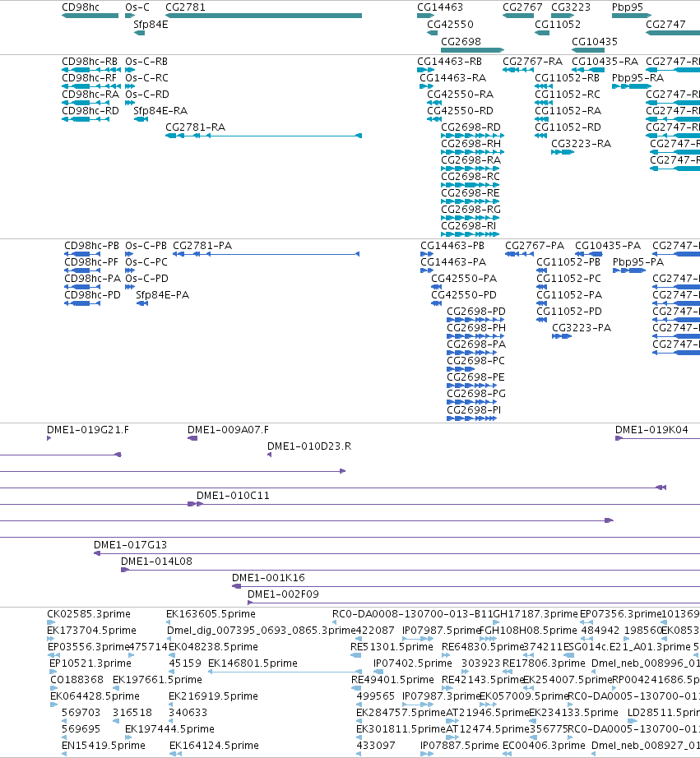This screenshot has height=758, width=700.
Task: Select transcript CG2698-RD
Action: (473, 136)
